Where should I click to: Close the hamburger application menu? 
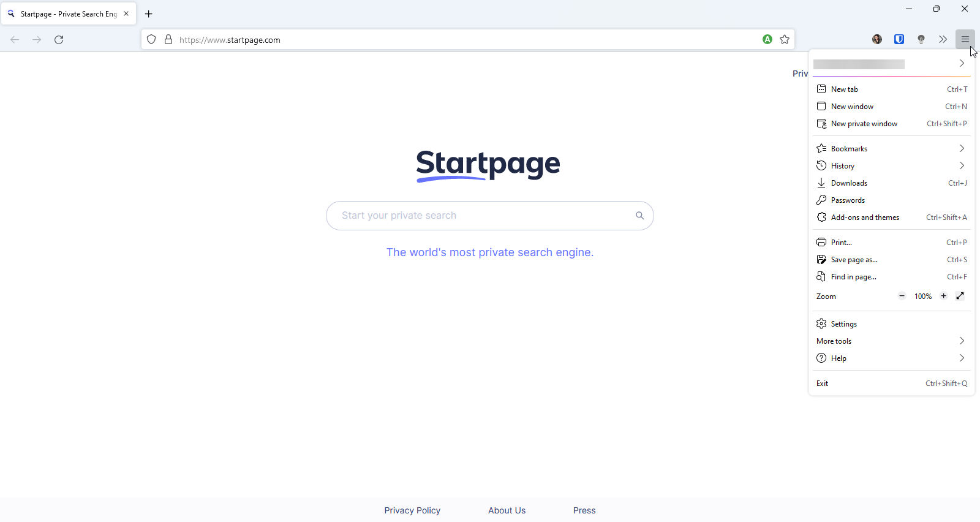pos(965,39)
